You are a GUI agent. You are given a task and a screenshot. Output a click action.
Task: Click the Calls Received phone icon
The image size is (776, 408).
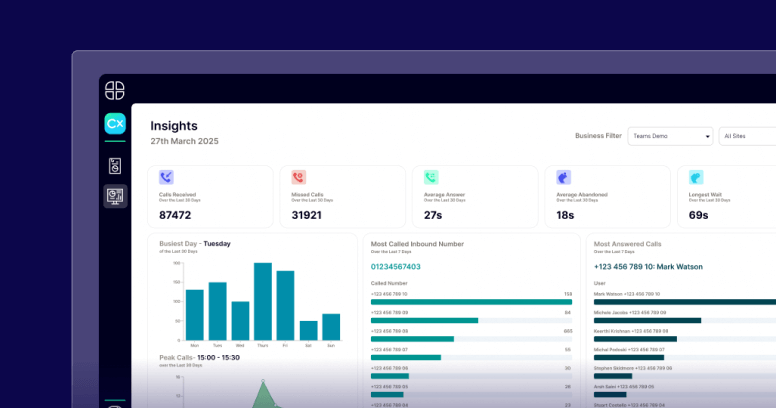[166, 177]
